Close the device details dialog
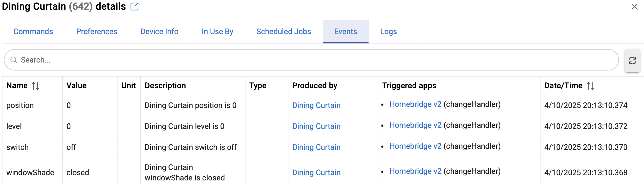Screen dimensions: 644x184 [x=634, y=7]
